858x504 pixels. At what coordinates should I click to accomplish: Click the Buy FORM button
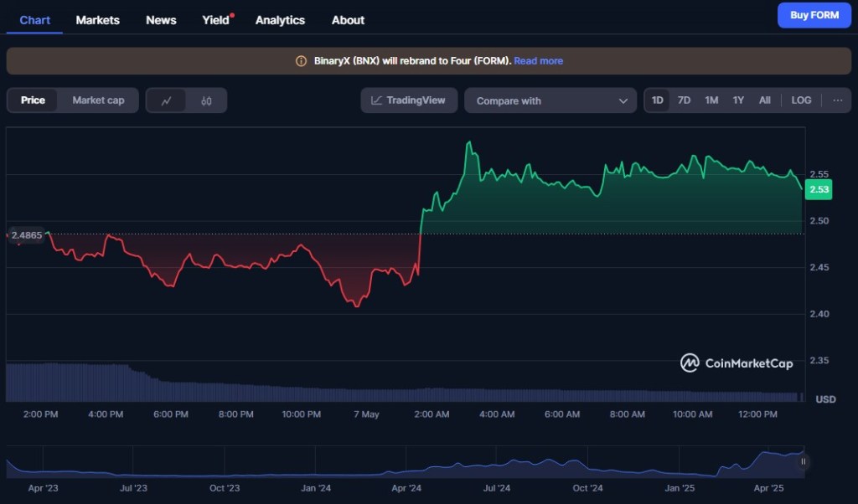[814, 15]
